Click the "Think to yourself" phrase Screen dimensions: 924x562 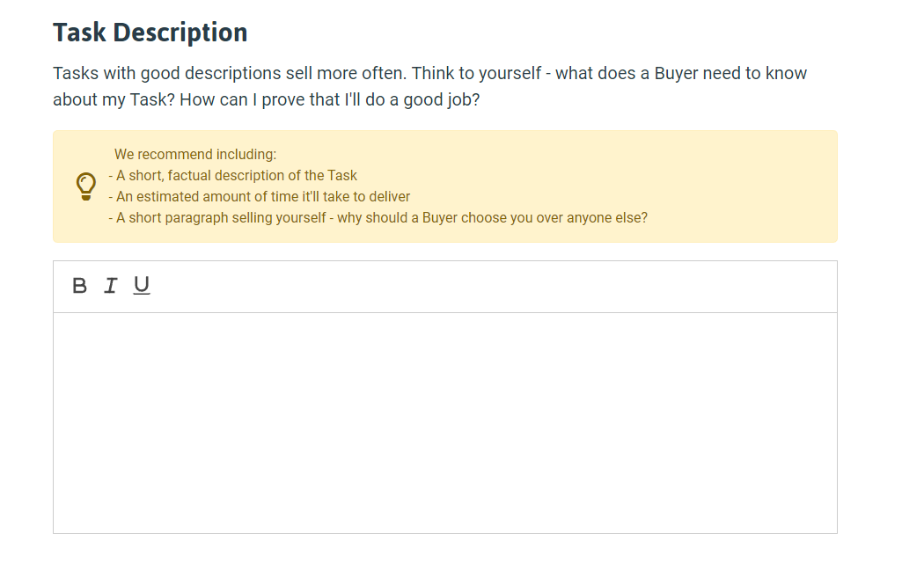click(476, 74)
